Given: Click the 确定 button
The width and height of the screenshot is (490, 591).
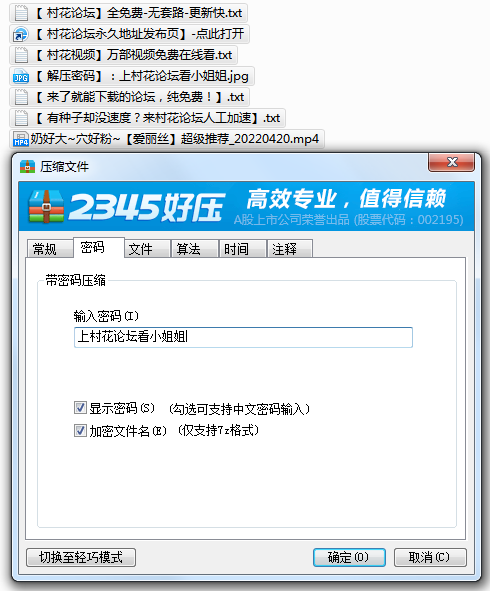Looking at the screenshot, I should click(349, 557).
